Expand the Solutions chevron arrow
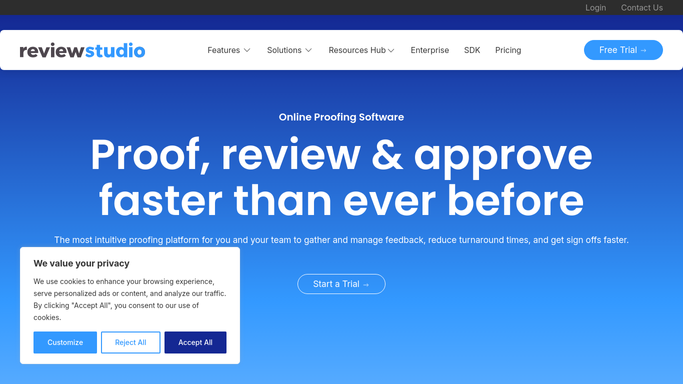The height and width of the screenshot is (384, 683). [308, 51]
